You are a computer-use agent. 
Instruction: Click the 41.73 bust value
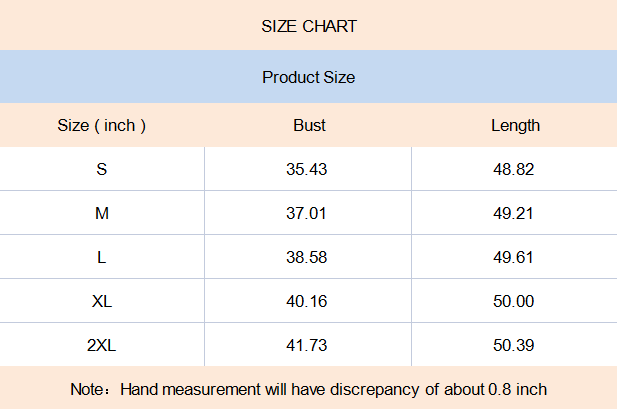[307, 345]
